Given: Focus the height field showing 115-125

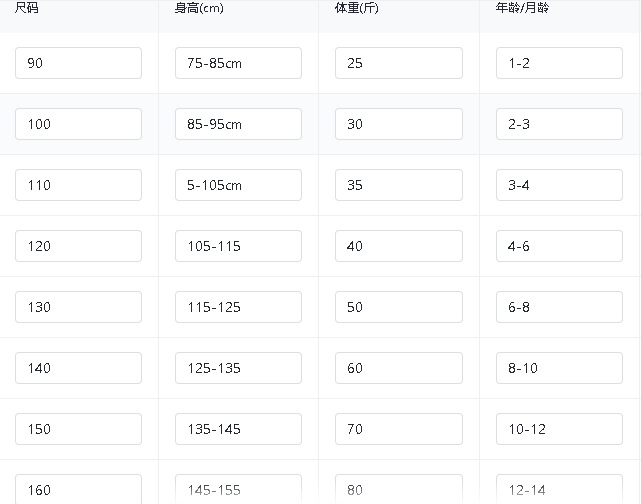Looking at the screenshot, I should [238, 307].
